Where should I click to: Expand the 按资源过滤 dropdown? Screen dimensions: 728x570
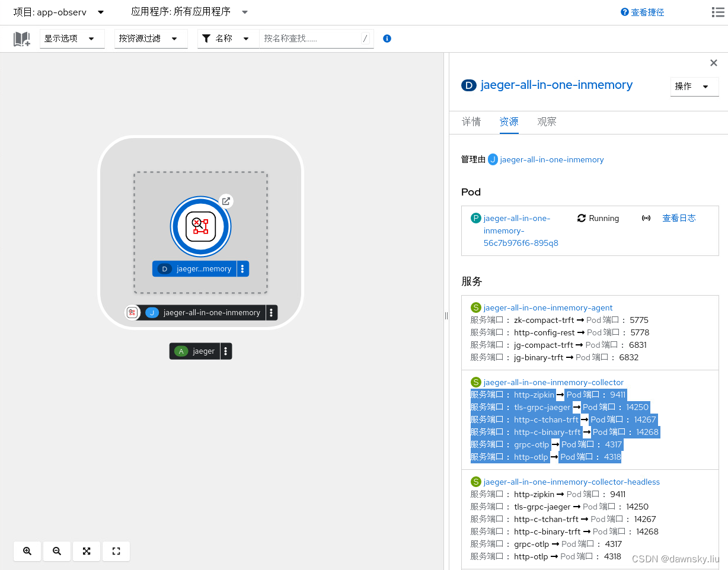[x=151, y=39]
